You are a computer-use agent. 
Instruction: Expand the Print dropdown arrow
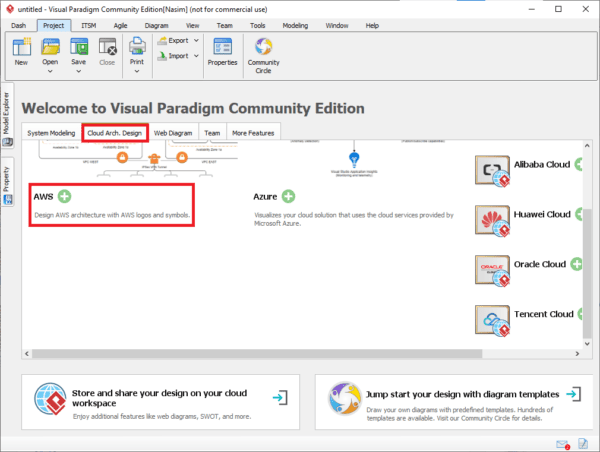pos(137,71)
